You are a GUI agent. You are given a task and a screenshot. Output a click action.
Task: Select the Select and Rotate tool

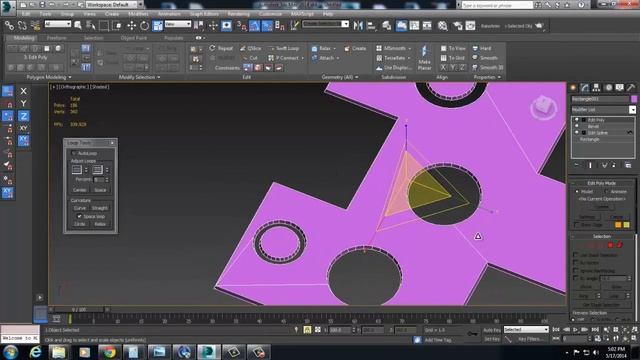pyautogui.click(x=144, y=26)
